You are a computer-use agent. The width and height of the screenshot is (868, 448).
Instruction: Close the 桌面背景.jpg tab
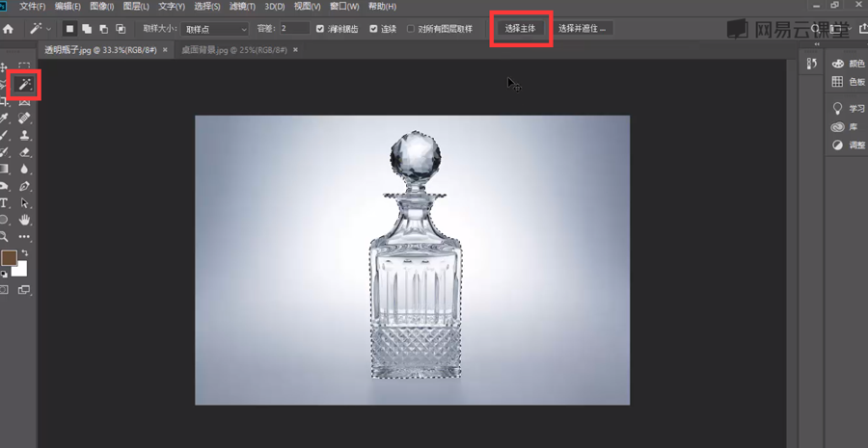[296, 50]
